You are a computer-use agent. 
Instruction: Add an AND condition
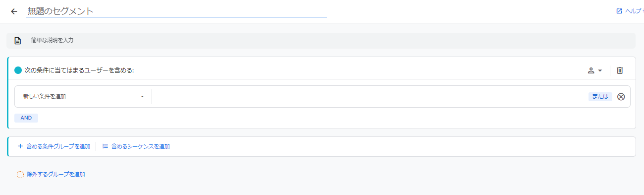26,118
